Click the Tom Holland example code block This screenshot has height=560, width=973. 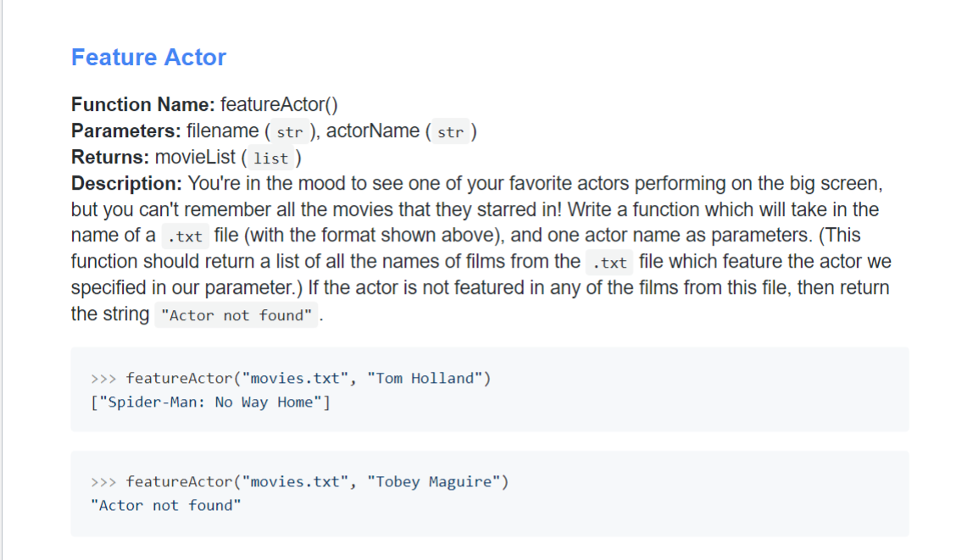coord(487,390)
